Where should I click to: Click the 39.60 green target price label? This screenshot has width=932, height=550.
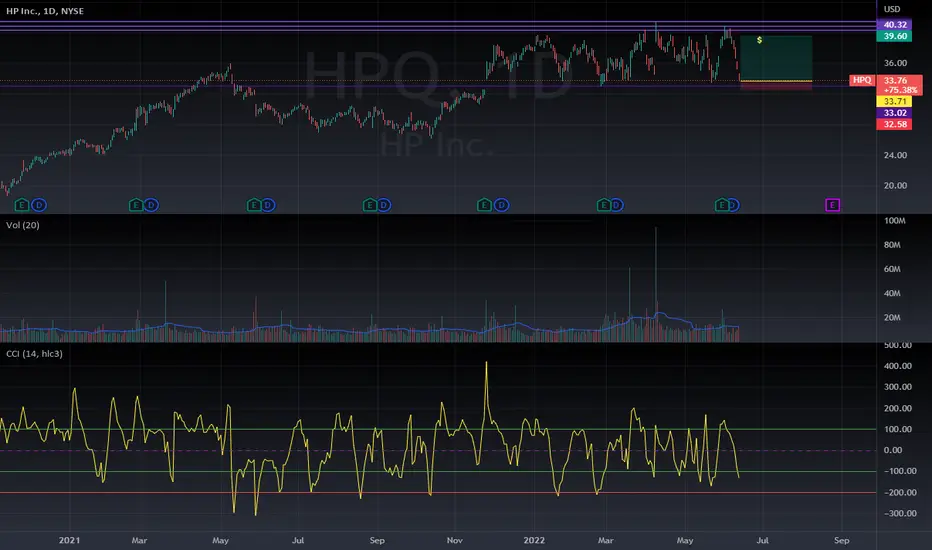[895, 36]
